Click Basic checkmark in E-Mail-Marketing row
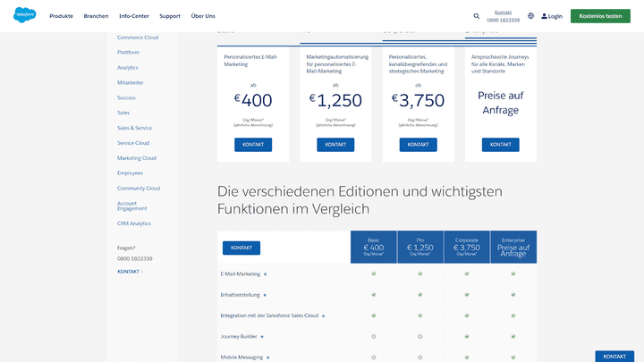Viewport: 644px width, 362px height. coord(374,274)
